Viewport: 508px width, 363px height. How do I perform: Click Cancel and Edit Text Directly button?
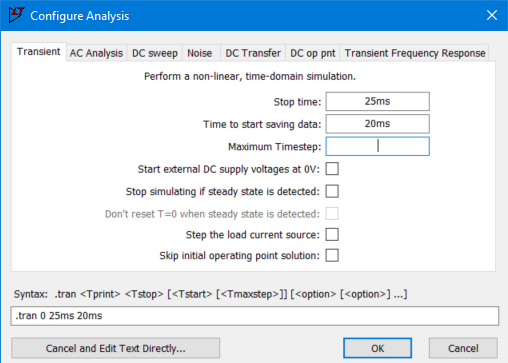coord(115,348)
